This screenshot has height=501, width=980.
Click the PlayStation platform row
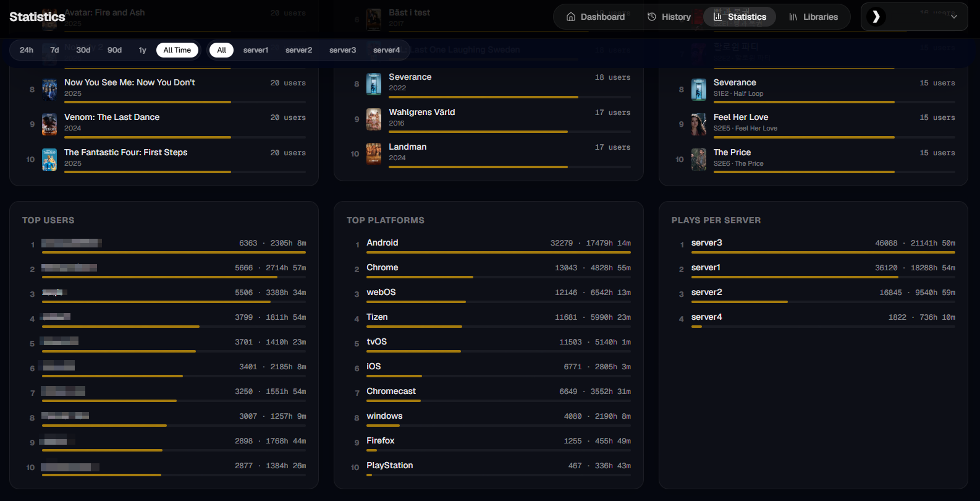[489, 468]
